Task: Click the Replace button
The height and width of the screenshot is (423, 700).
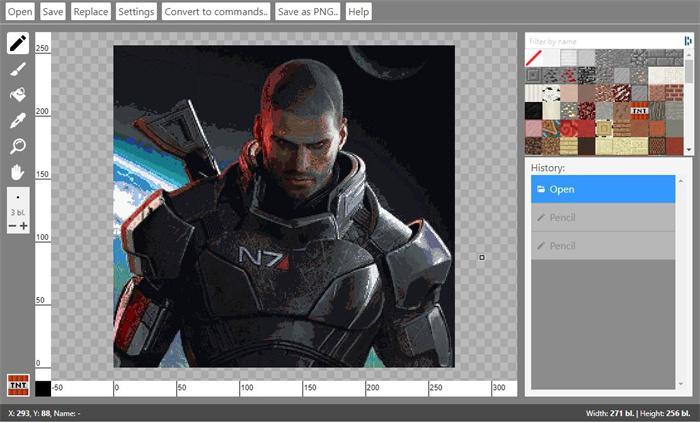Action: click(91, 12)
